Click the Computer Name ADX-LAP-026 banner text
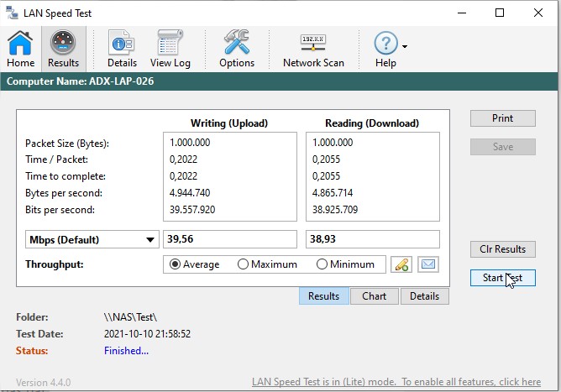Image resolution: width=561 pixels, height=392 pixels. pos(80,81)
